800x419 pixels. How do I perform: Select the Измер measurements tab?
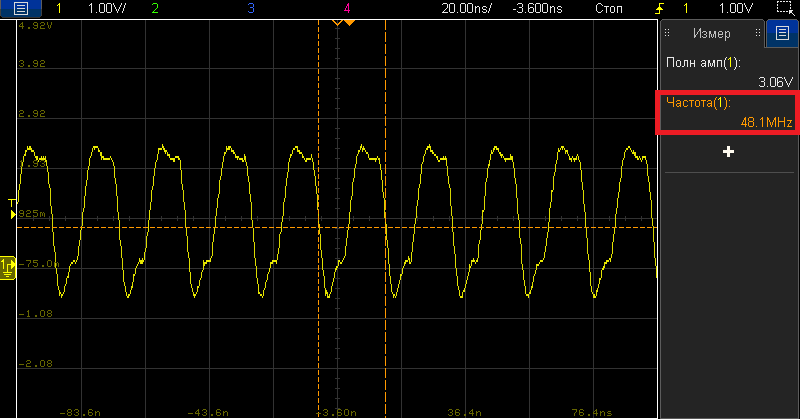(711, 33)
